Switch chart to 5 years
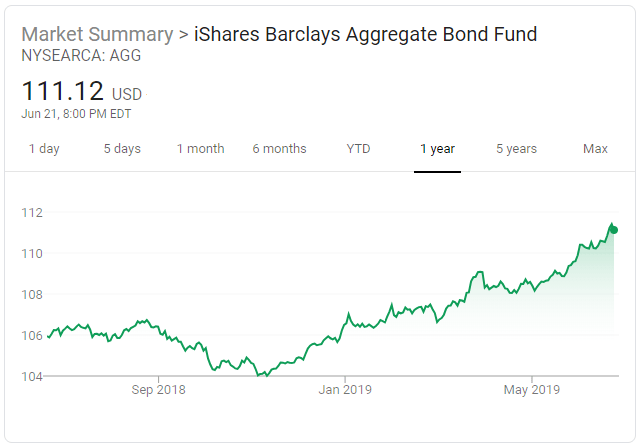 coord(516,148)
